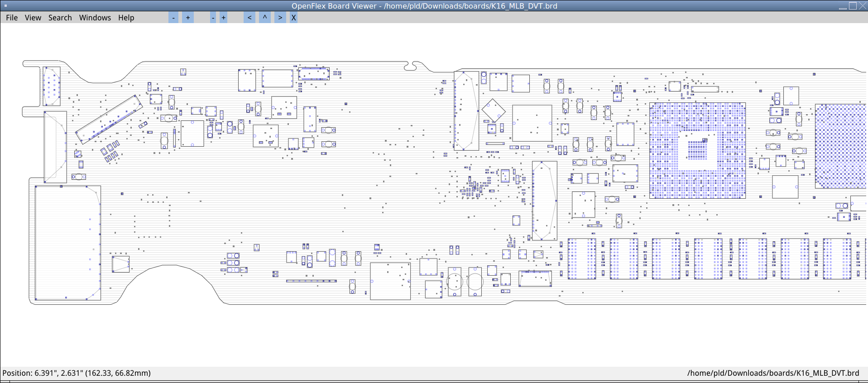Select the long slanted connector near board's left

109,120
